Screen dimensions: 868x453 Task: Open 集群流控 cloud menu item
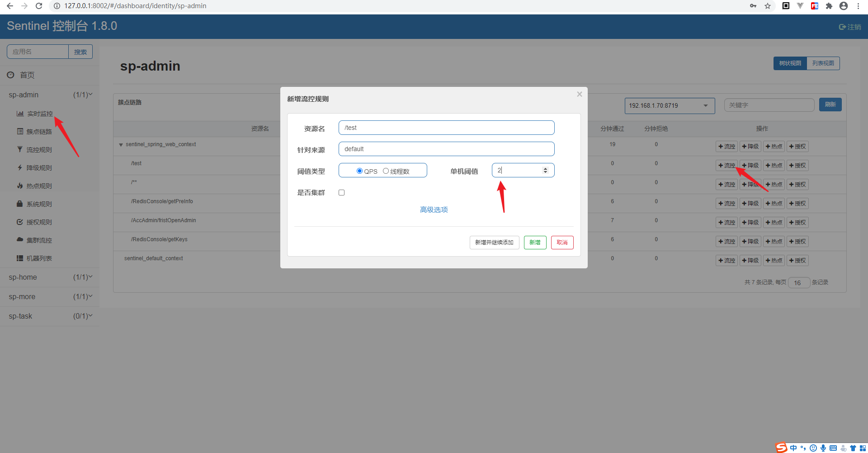click(35, 240)
